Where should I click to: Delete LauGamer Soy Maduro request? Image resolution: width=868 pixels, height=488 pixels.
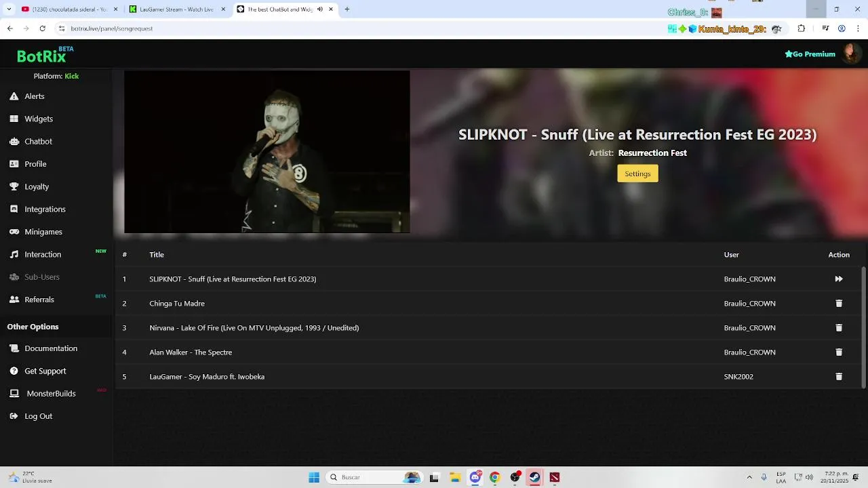pyautogui.click(x=839, y=377)
